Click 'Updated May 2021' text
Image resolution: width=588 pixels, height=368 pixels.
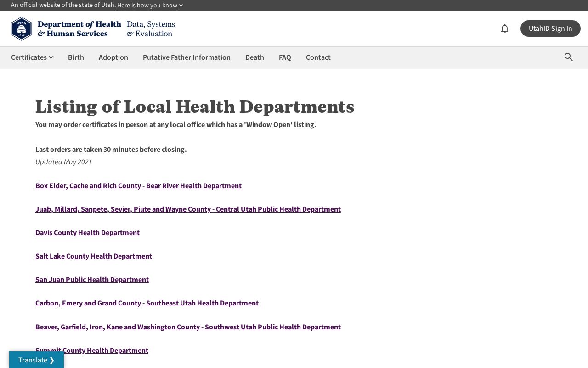[x=64, y=161]
